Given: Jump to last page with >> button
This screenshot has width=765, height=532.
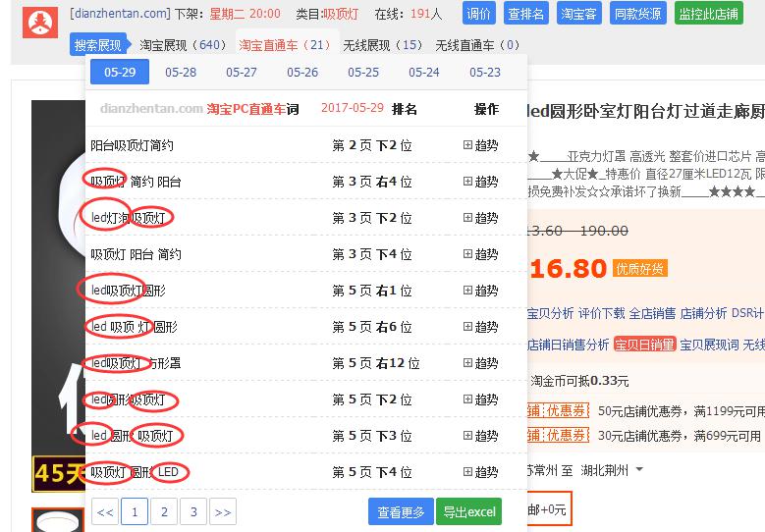Looking at the screenshot, I should click(223, 511).
